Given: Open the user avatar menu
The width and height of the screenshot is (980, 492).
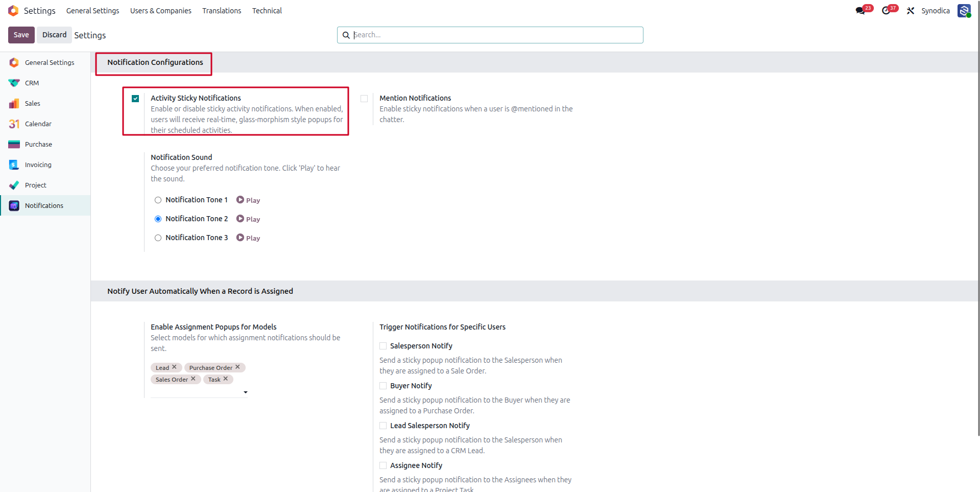Looking at the screenshot, I should (x=964, y=11).
